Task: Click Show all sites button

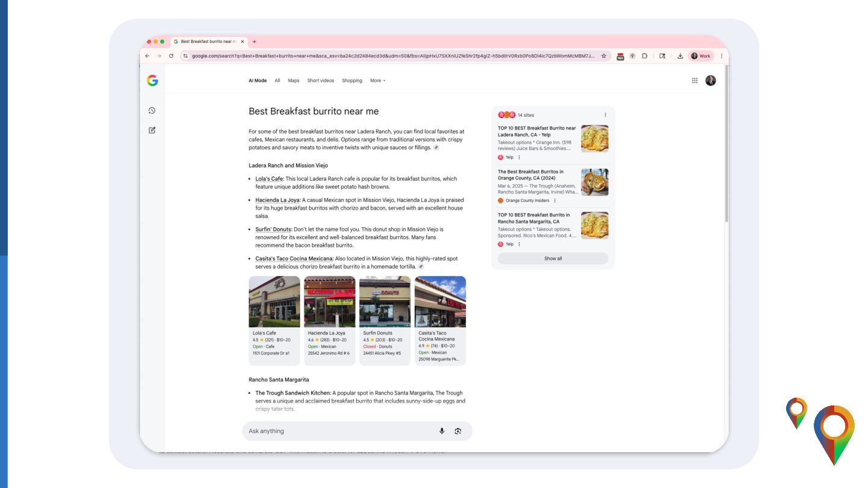Action: click(x=553, y=258)
